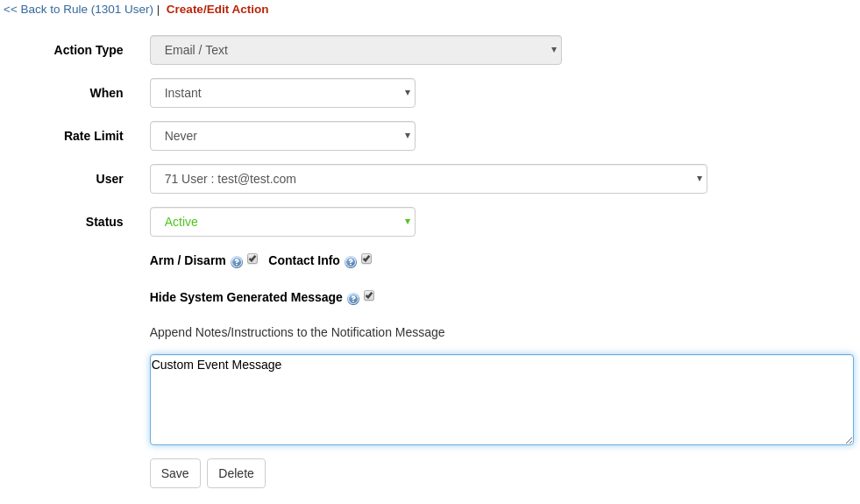860x504 pixels.
Task: Click the Delete button
Action: (x=236, y=473)
